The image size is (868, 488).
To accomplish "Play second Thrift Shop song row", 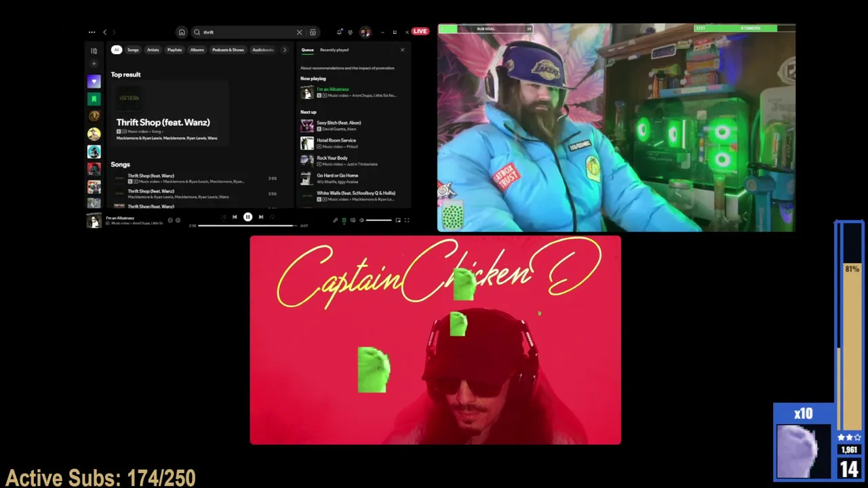I will pyautogui.click(x=195, y=194).
